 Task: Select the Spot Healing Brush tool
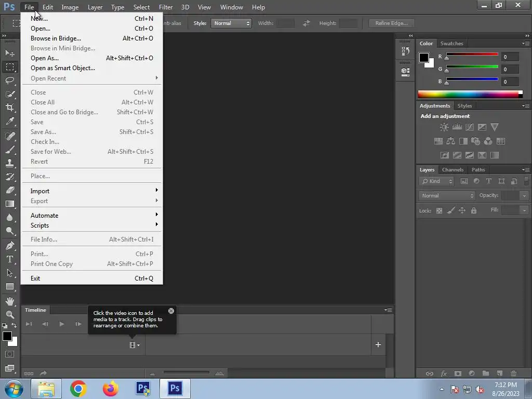(10, 136)
